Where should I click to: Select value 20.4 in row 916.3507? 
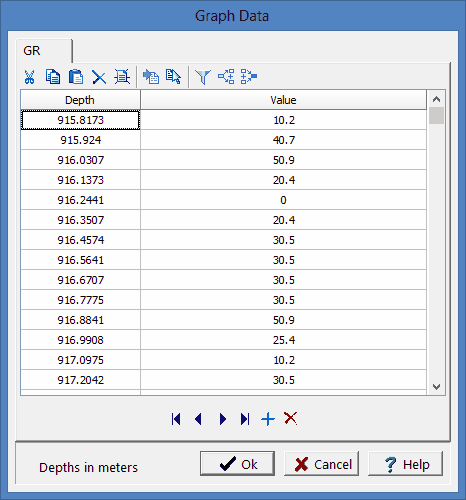click(283, 220)
